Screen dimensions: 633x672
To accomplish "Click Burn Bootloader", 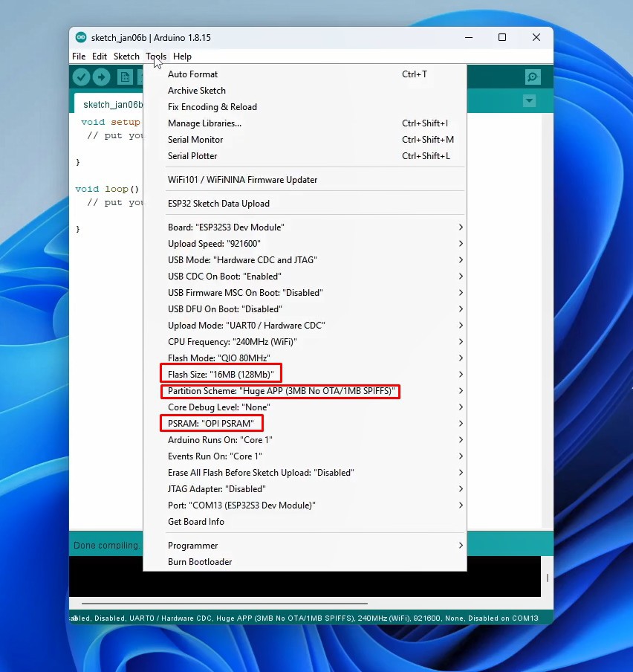I will pos(200,562).
